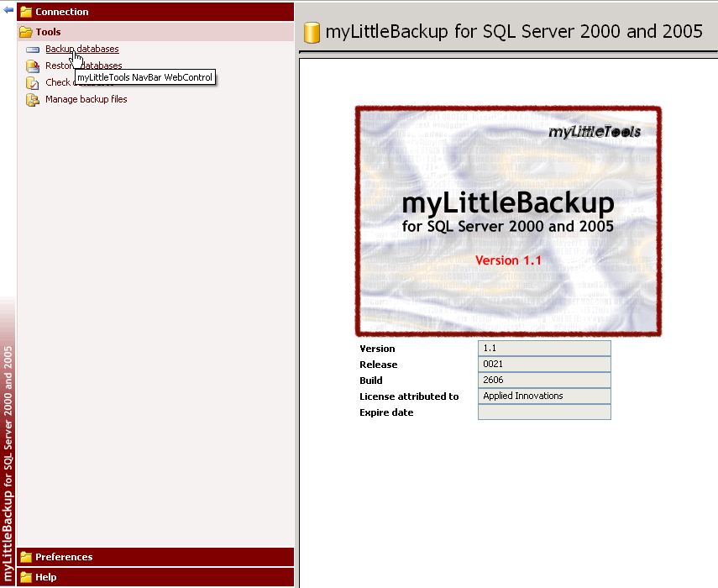Click the Check databases icon
Screen dimensions: 718x588
(33, 83)
